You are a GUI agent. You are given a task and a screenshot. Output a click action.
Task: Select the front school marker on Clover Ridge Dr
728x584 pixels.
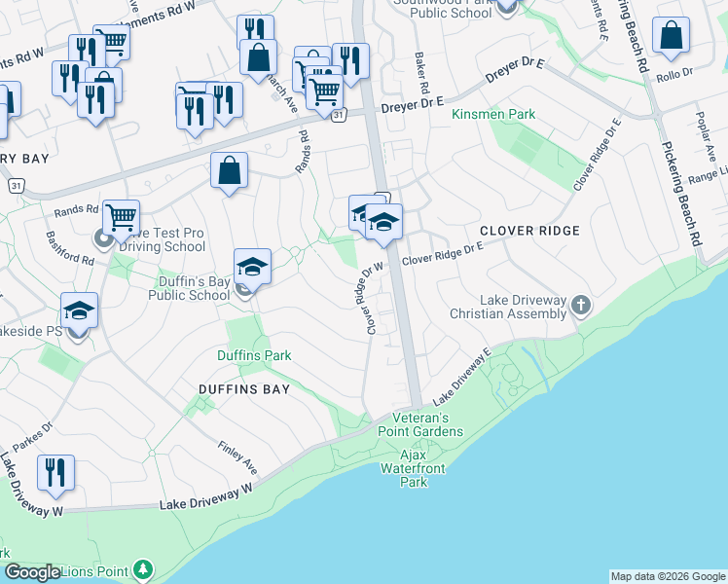click(383, 224)
